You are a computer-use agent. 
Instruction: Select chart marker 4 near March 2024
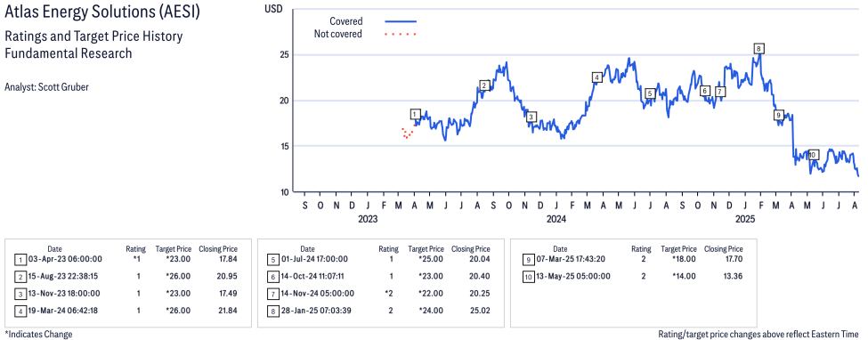[596, 77]
